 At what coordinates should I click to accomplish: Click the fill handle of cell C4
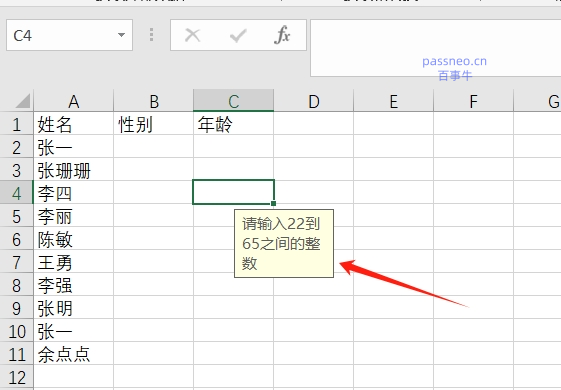[273, 203]
